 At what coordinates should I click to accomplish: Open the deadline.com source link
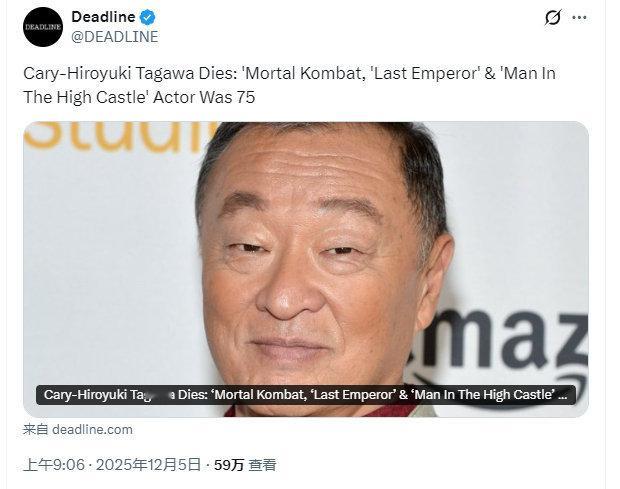click(x=93, y=430)
